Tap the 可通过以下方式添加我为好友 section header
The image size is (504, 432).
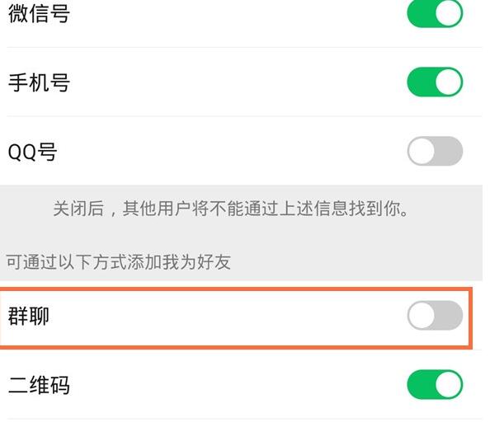(119, 263)
